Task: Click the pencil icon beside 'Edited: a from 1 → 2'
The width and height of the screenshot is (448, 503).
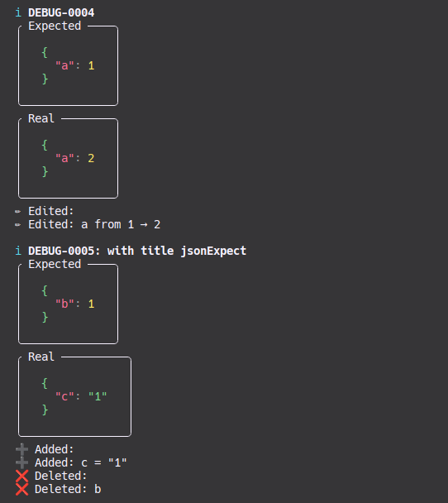Action: pyautogui.click(x=18, y=224)
